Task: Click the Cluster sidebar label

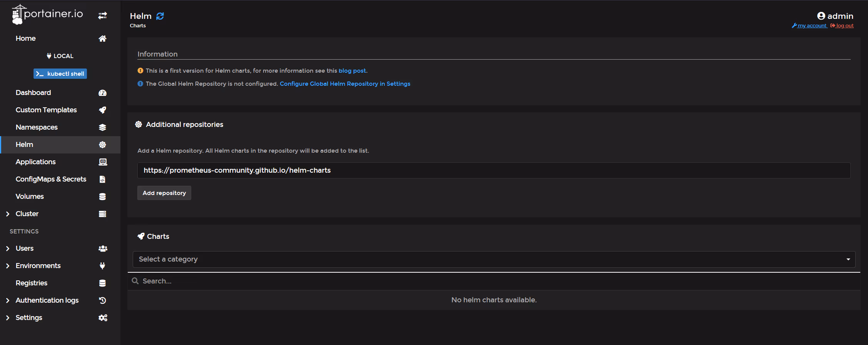Action: pos(27,214)
